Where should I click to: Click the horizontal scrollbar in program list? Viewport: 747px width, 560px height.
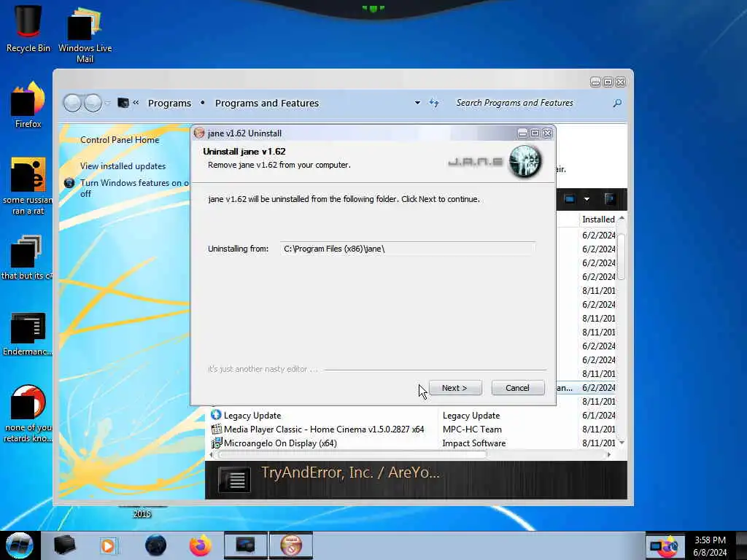tap(352, 454)
